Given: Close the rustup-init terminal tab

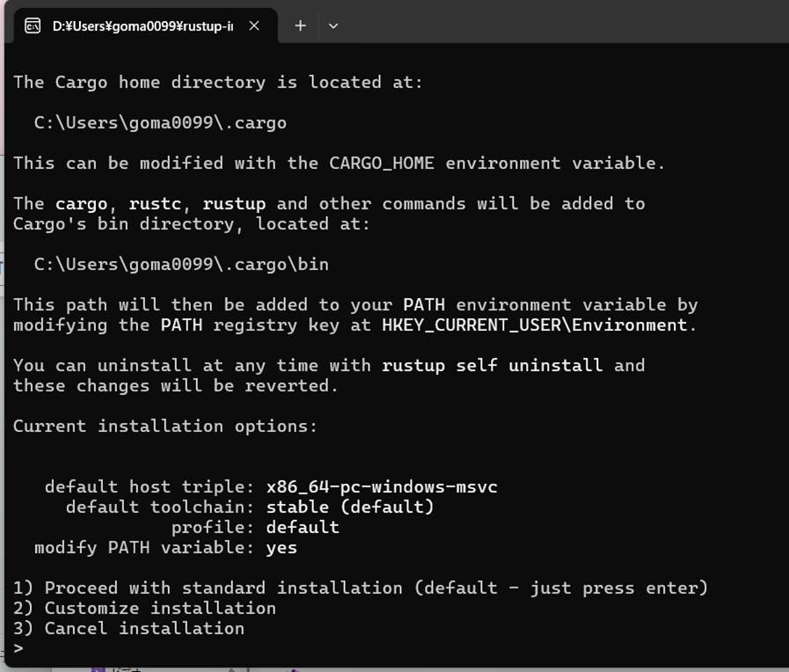Looking at the screenshot, I should click(254, 26).
